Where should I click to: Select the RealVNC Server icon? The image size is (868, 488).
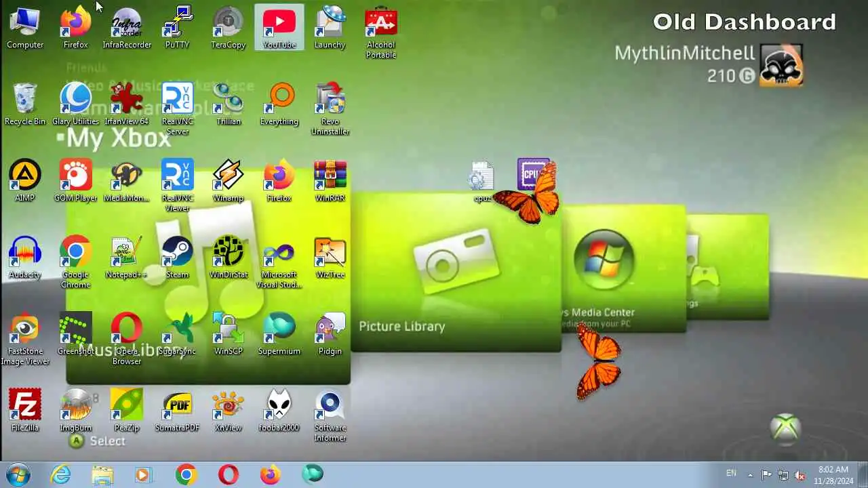(178, 109)
